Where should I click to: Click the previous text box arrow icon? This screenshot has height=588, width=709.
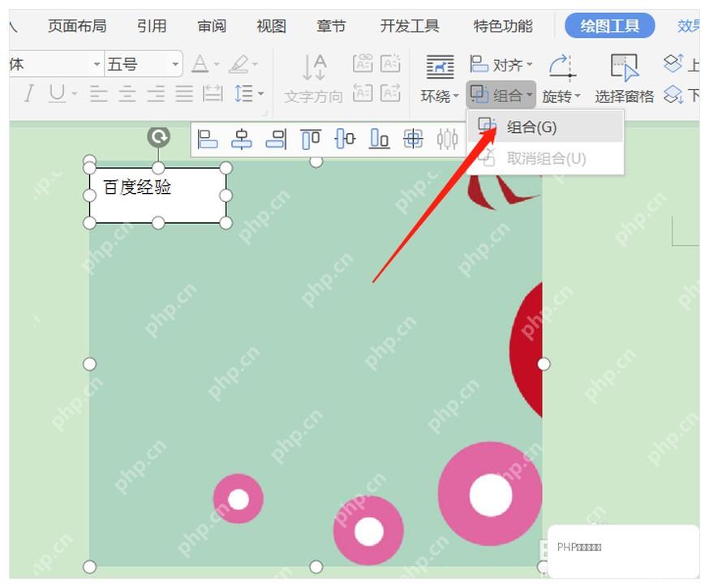click(x=363, y=92)
